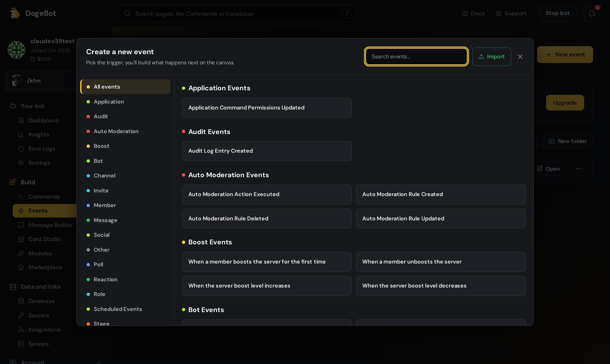Select the Application category
Screen dimensions: 610x364
125,102
